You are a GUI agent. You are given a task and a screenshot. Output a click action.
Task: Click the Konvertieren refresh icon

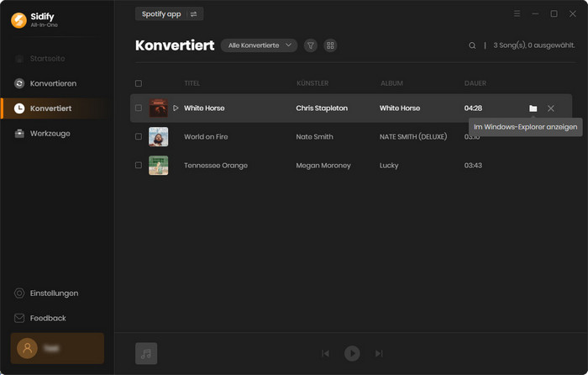pyautogui.click(x=19, y=83)
